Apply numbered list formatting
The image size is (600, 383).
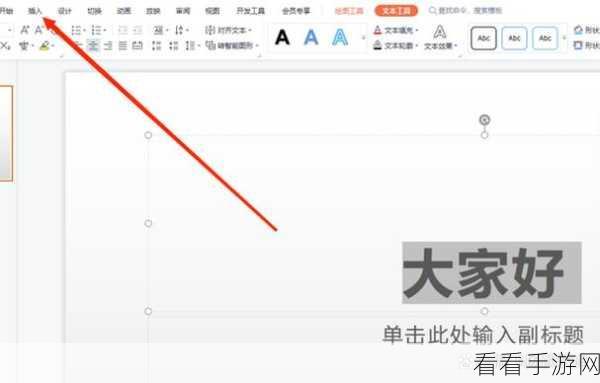[x=96, y=30]
